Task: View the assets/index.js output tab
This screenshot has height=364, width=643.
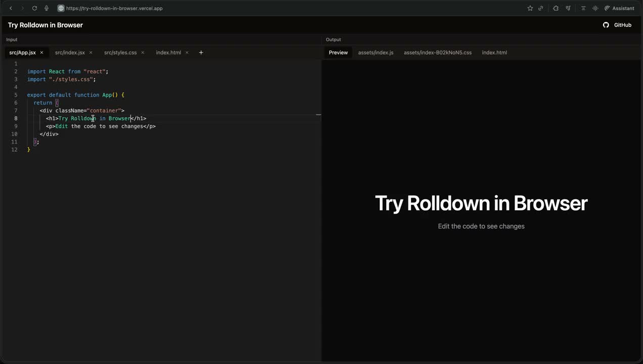Action: (x=376, y=53)
